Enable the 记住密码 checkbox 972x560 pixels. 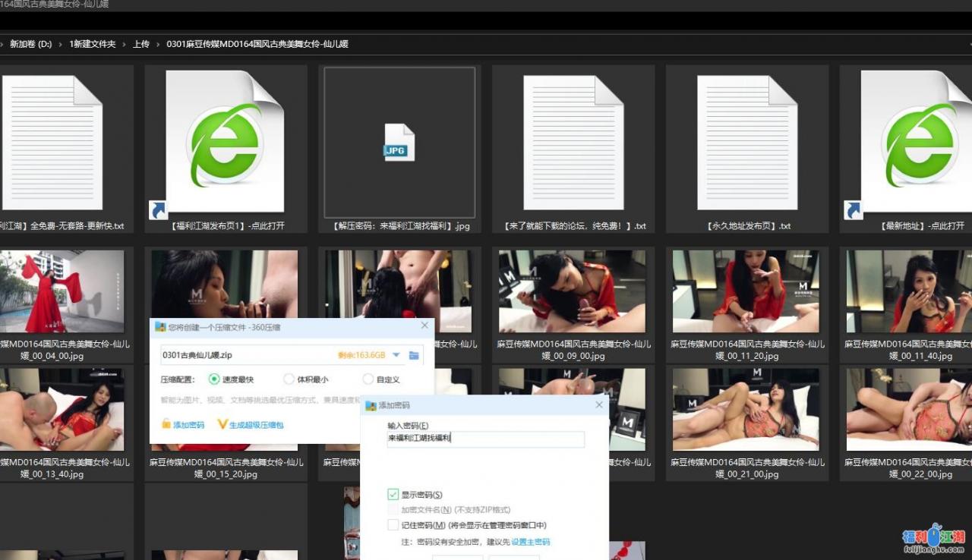click(393, 525)
